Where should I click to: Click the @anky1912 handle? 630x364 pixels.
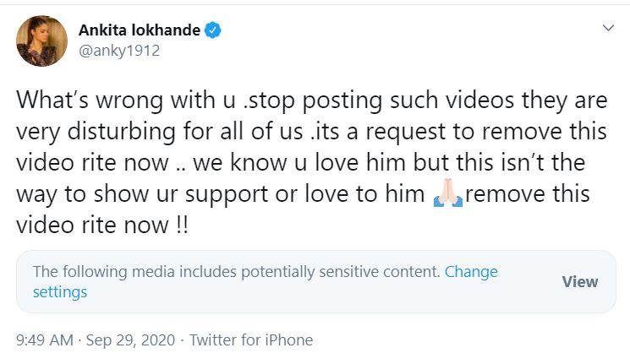coord(118,51)
